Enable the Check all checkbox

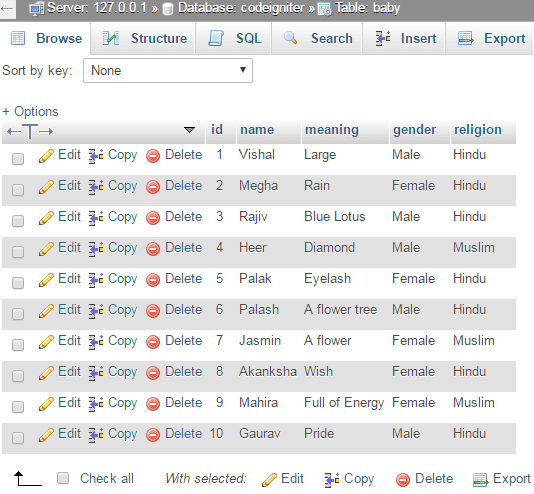coord(63,478)
